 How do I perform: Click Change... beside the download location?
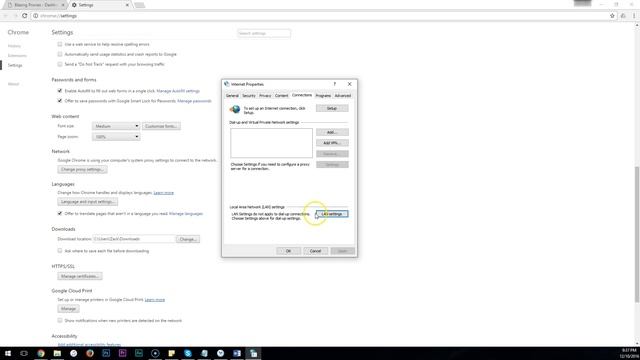(x=188, y=239)
